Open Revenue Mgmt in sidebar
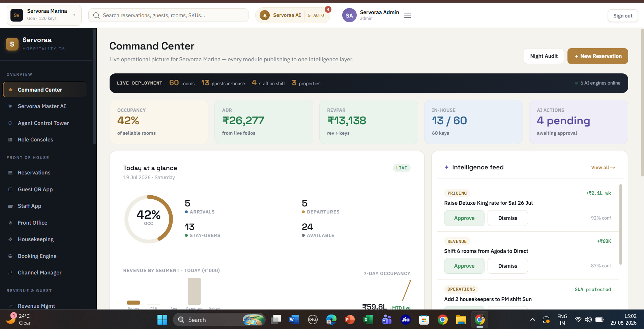 coord(45,306)
